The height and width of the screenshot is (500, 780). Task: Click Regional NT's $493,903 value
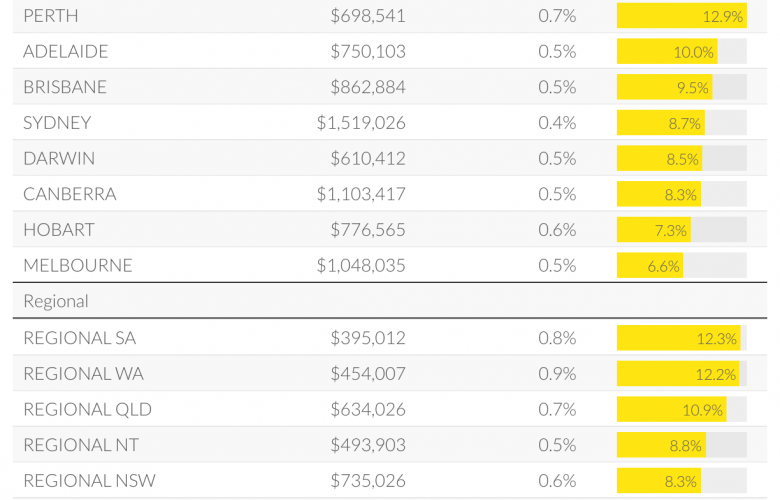(x=368, y=445)
